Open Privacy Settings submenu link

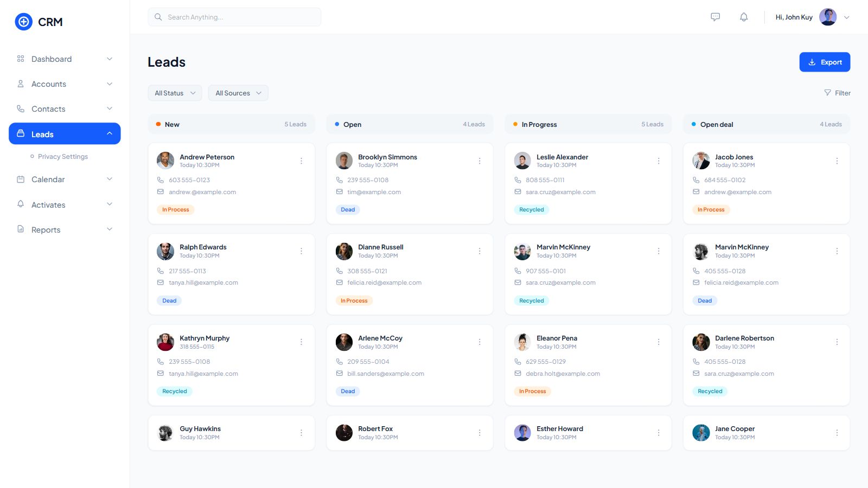pos(63,157)
